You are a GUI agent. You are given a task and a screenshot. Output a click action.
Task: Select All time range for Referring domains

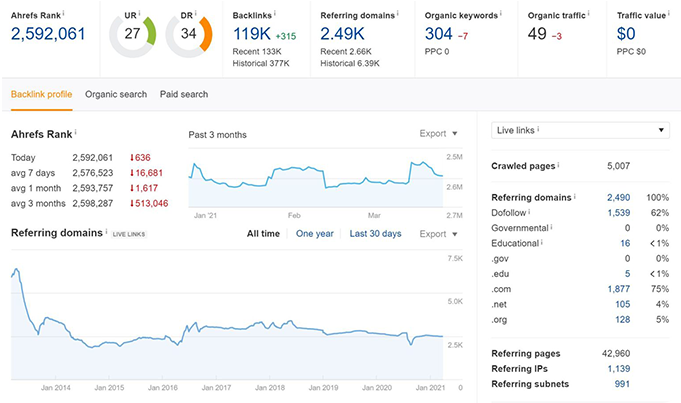click(x=263, y=234)
